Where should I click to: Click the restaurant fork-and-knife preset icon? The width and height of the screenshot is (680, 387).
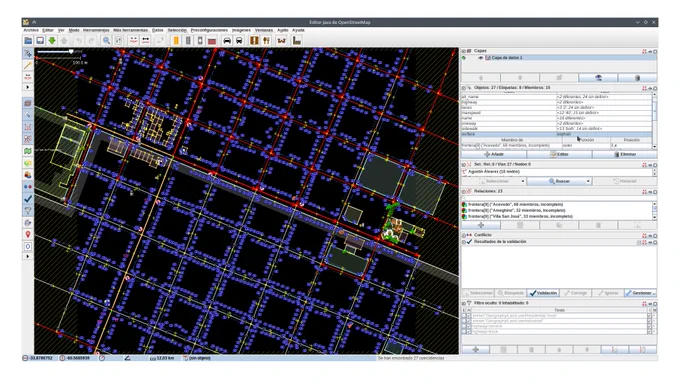pyautogui.click(x=266, y=40)
